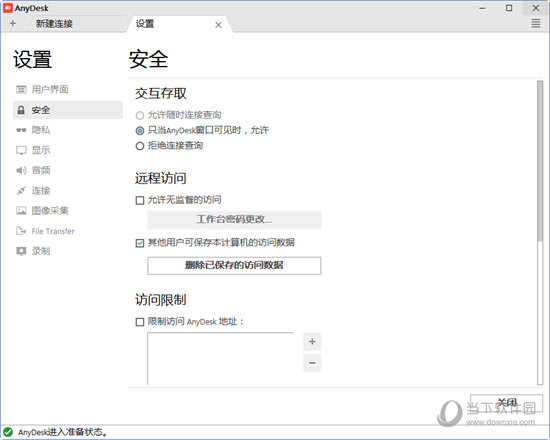Minimize the AnyDesk window
The width and height of the screenshot is (550, 440).
click(x=482, y=8)
